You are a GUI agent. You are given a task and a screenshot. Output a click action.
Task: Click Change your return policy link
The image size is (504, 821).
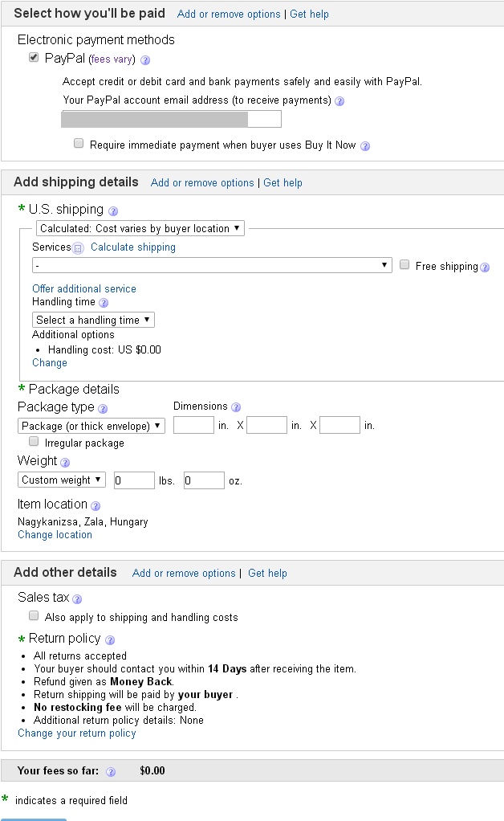tap(77, 733)
